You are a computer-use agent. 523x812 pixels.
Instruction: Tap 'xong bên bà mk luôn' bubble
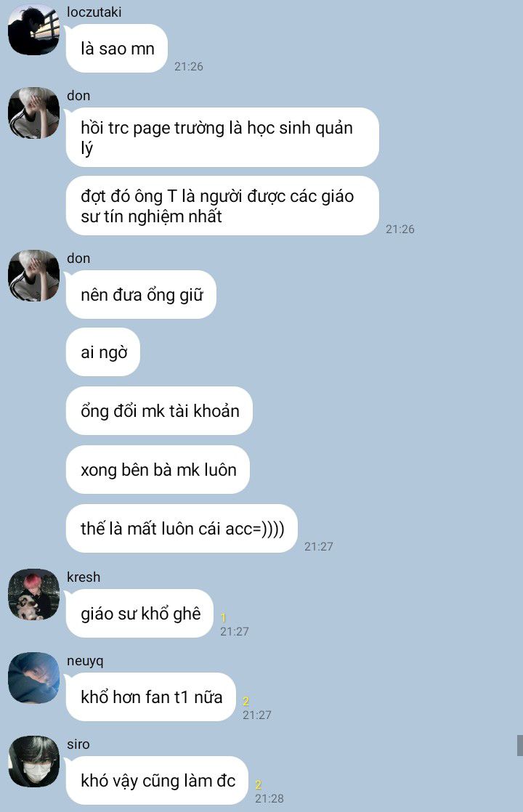[158, 470]
